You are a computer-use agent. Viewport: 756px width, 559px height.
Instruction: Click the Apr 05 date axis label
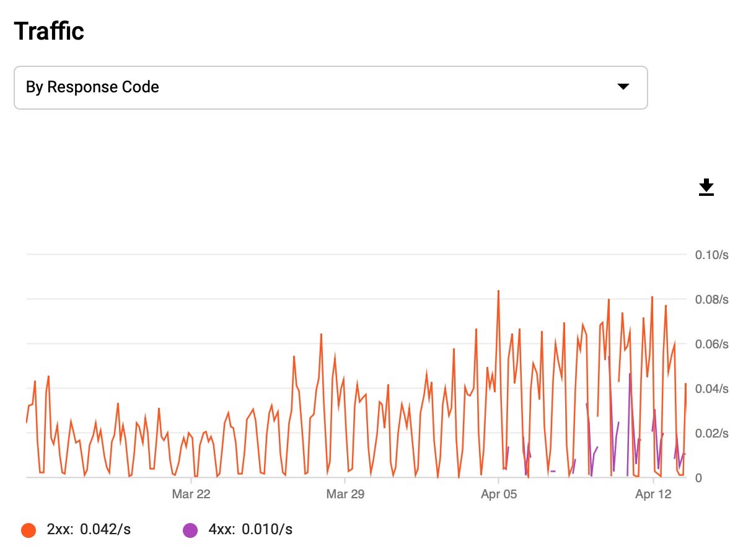click(x=498, y=494)
